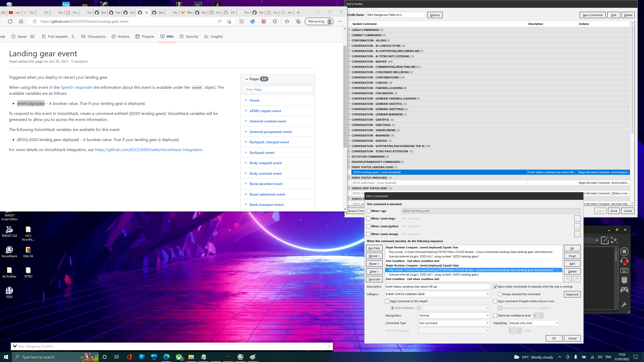Open the Recognition dropdown set to Normal
Viewport: 644px width, 362px height.
tap(454, 315)
